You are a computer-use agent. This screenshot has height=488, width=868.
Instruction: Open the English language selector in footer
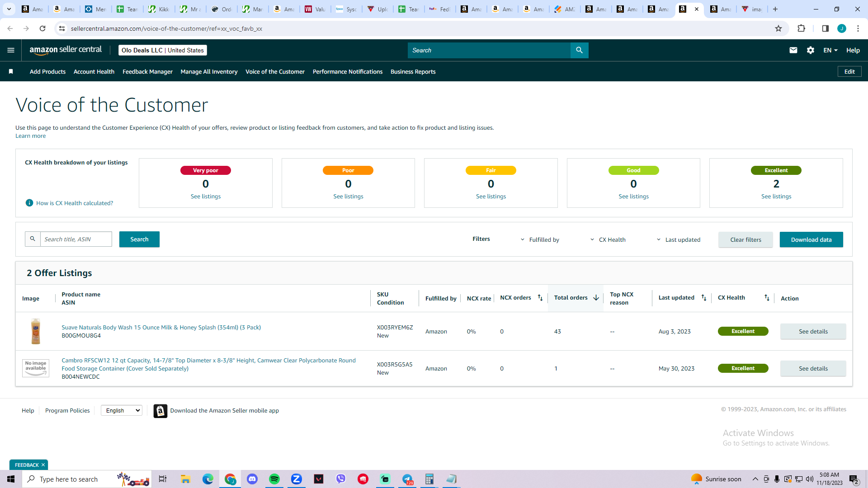click(122, 410)
